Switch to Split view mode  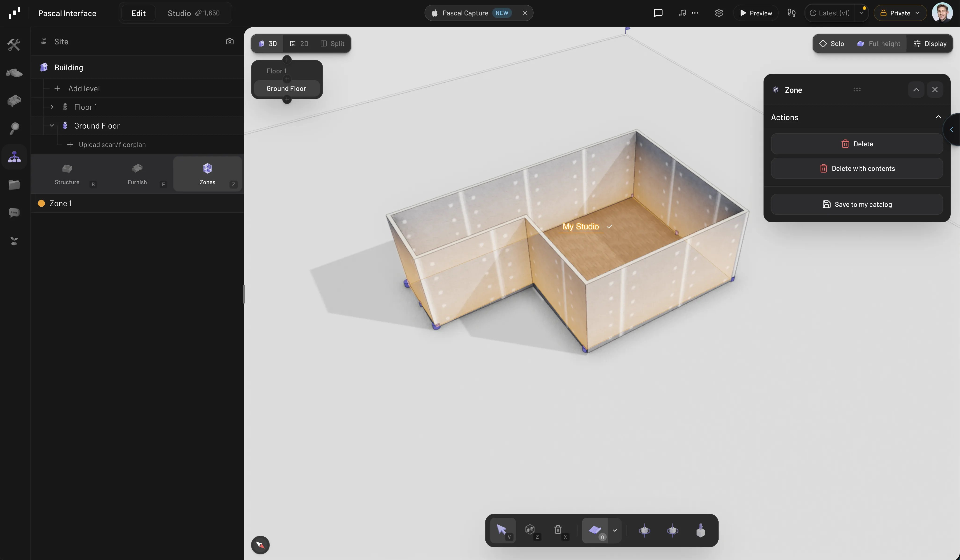[333, 44]
